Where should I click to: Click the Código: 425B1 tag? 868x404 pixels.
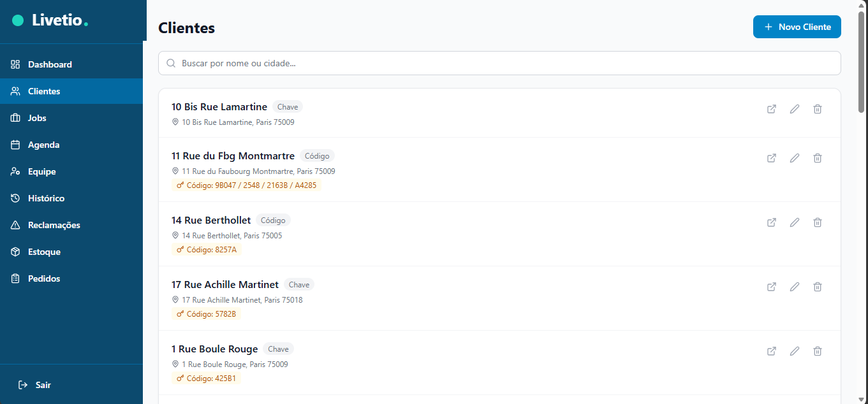206,379
